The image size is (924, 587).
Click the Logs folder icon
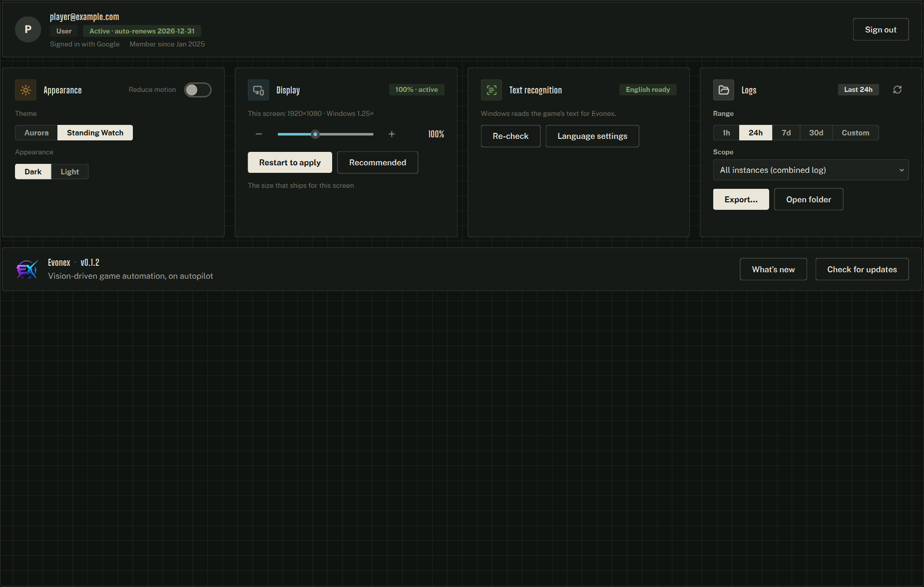[x=724, y=90]
